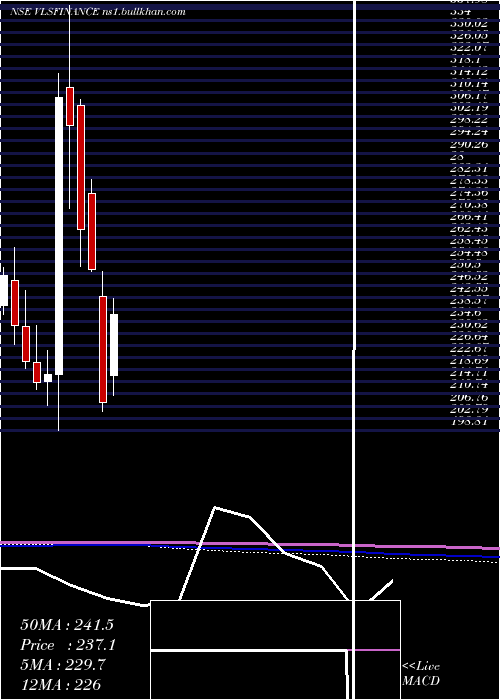Click the 330.02 price axis label
Screen dimensions: 500x700
(468, 24)
